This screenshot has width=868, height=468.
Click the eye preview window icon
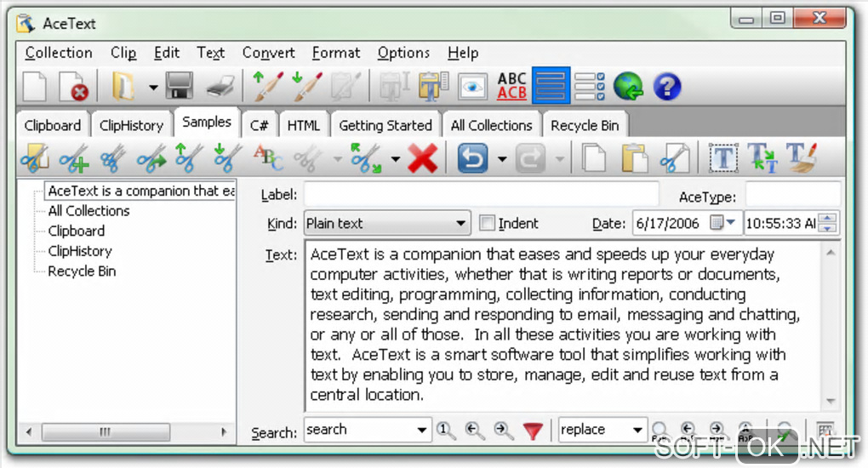pos(472,87)
